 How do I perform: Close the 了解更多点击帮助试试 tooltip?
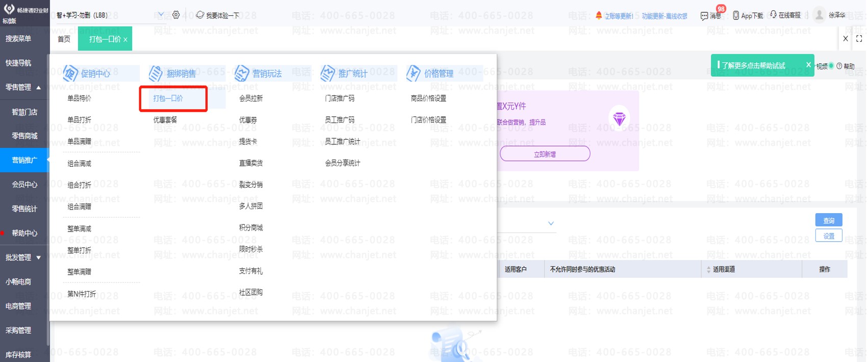[808, 65]
